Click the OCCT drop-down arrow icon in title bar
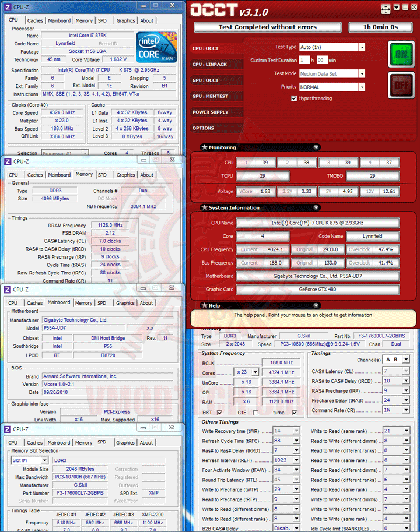420x532 pixels. tap(397, 7)
